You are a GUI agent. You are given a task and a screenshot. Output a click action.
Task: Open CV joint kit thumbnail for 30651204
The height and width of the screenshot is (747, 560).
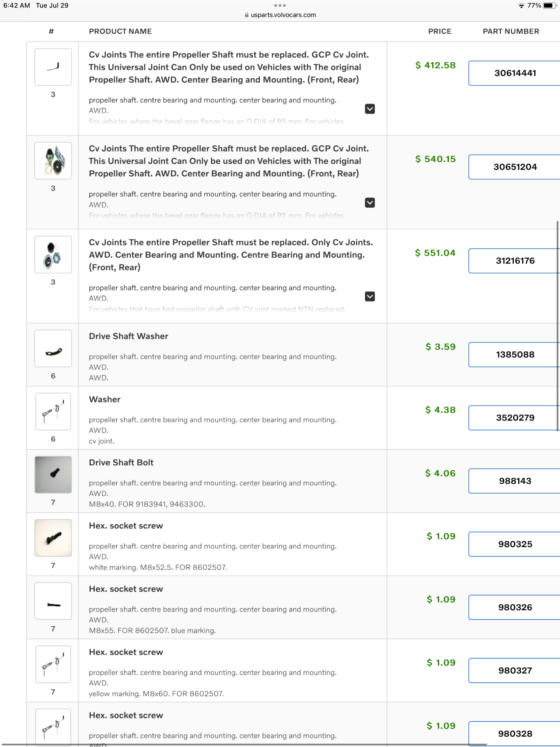tap(53, 161)
